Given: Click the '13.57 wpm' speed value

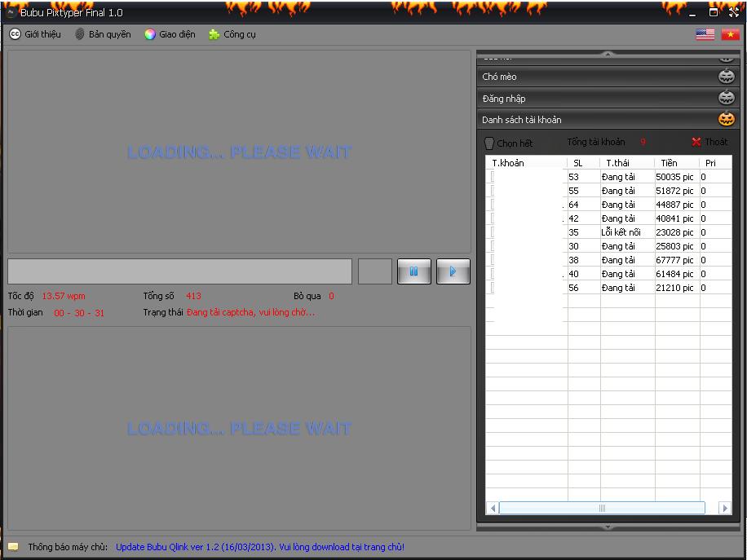Looking at the screenshot, I should pos(64,296).
